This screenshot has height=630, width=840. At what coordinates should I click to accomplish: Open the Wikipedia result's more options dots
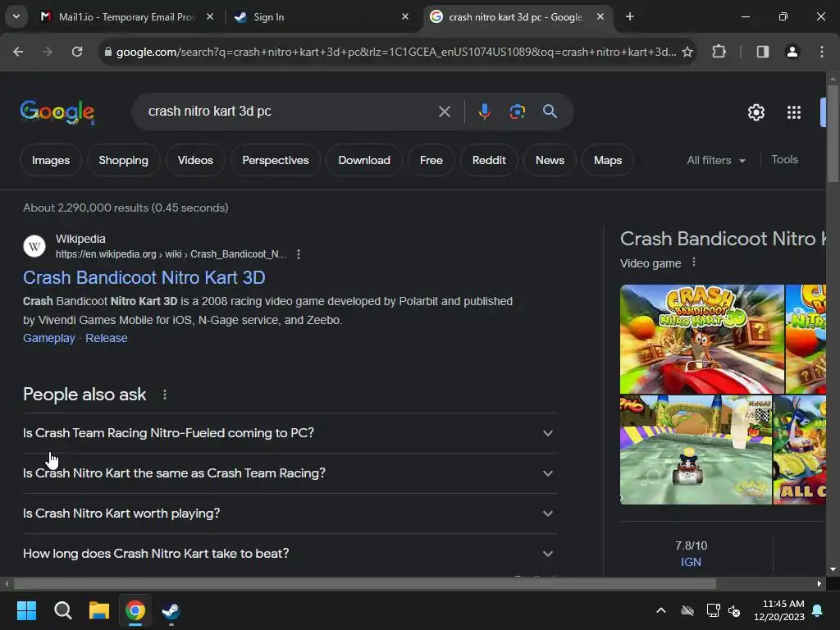299,254
